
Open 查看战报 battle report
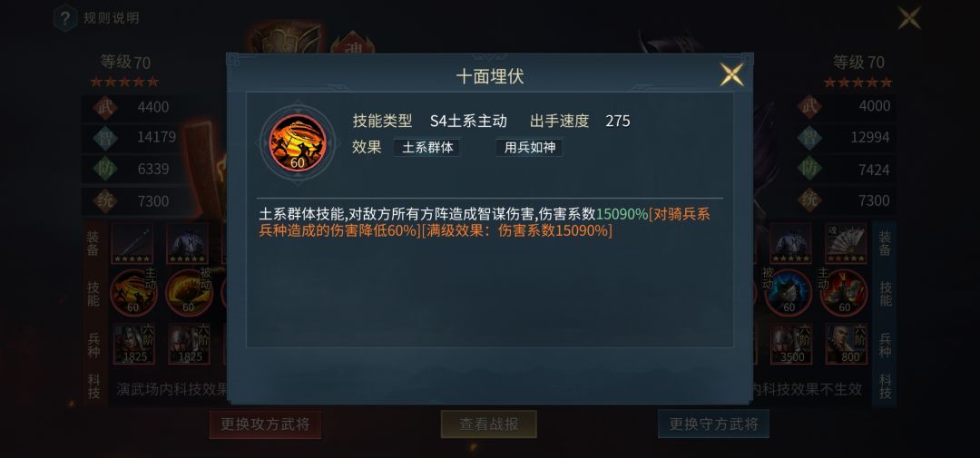(x=489, y=424)
